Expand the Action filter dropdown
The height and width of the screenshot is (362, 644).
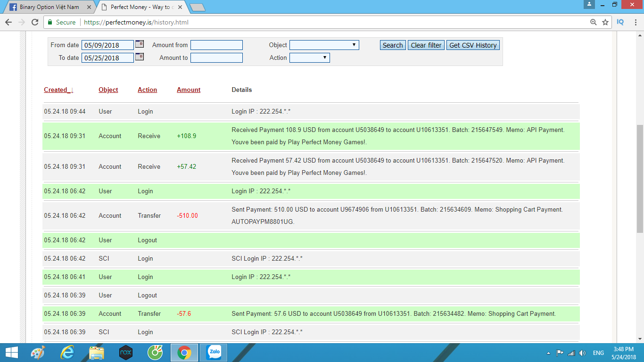[310, 58]
